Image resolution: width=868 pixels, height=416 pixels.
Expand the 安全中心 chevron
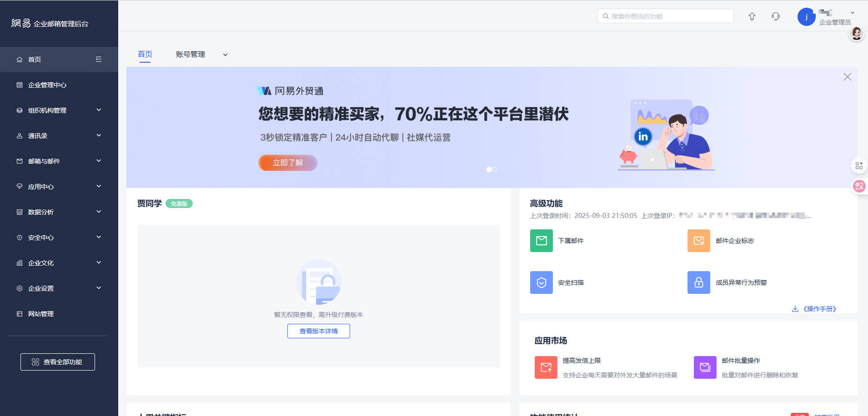99,237
